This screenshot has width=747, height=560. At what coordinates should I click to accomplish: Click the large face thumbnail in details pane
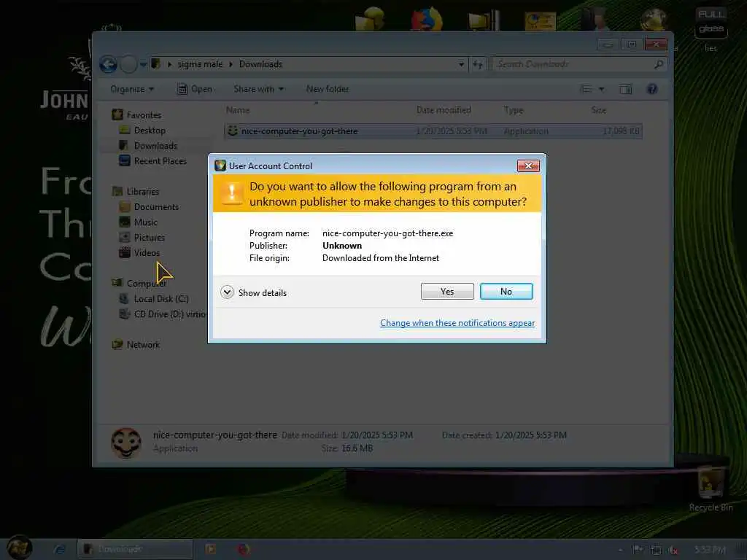point(126,443)
